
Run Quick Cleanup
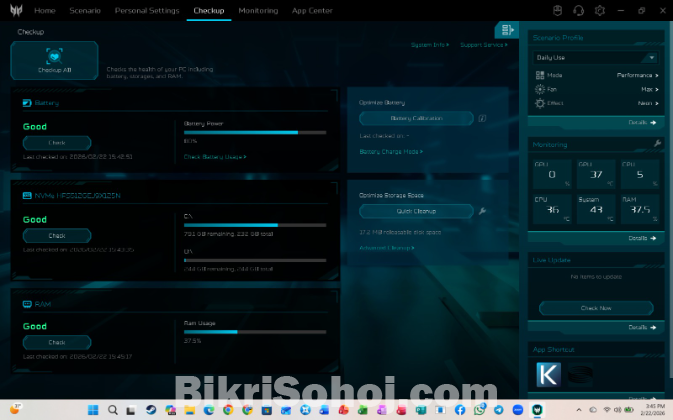click(x=416, y=211)
